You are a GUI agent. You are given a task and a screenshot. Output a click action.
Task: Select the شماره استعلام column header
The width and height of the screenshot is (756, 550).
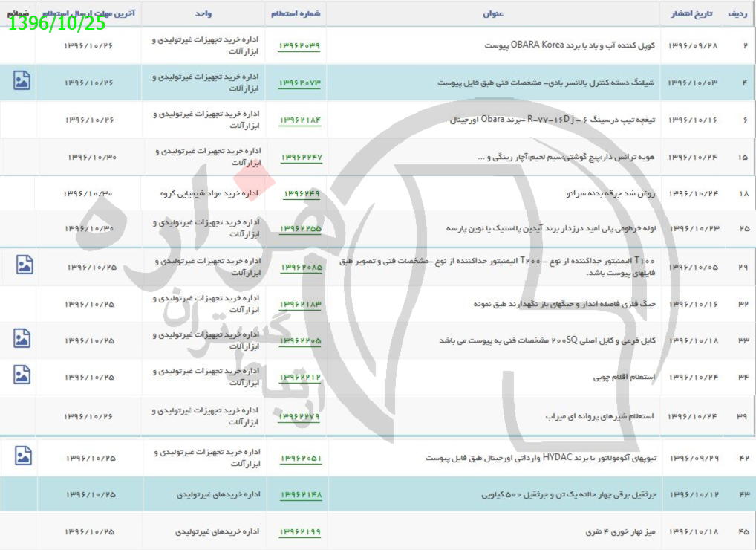pos(295,13)
